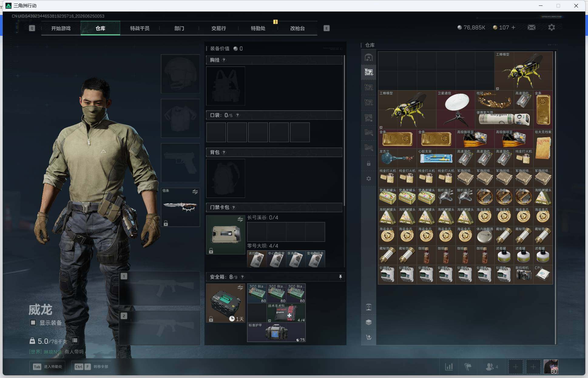Select the 数码相机 camera item
588x378 pixels.
pos(523,275)
